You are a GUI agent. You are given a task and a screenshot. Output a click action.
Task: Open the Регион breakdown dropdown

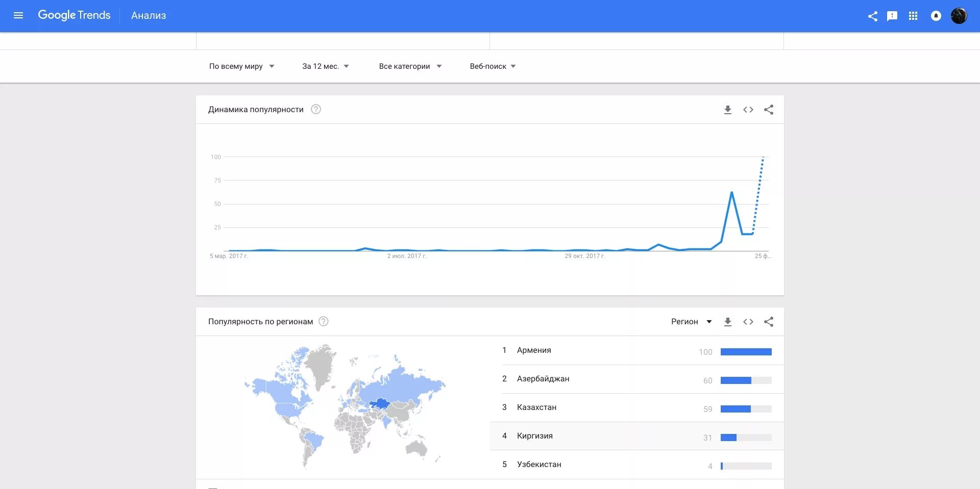click(692, 322)
